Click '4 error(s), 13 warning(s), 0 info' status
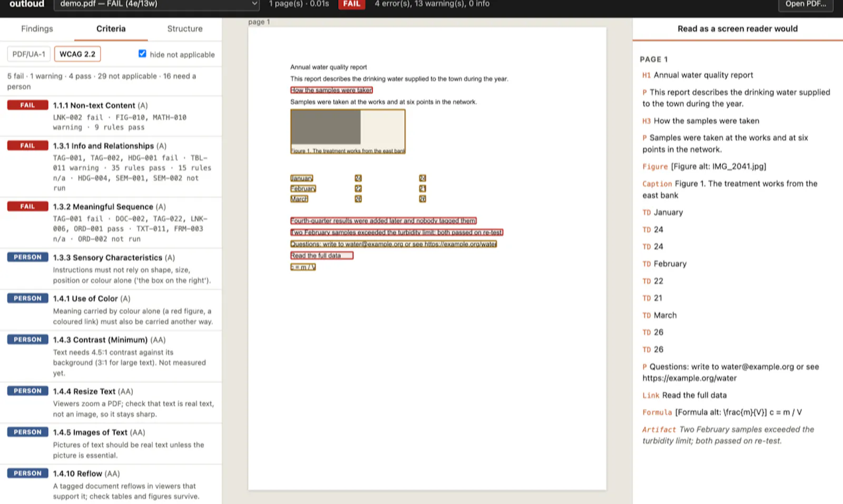This screenshot has height=504, width=843. (432, 4)
